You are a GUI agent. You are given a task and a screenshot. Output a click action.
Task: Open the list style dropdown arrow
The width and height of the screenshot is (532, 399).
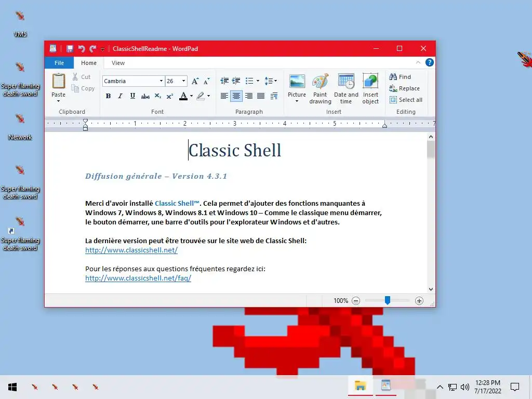[x=258, y=81]
